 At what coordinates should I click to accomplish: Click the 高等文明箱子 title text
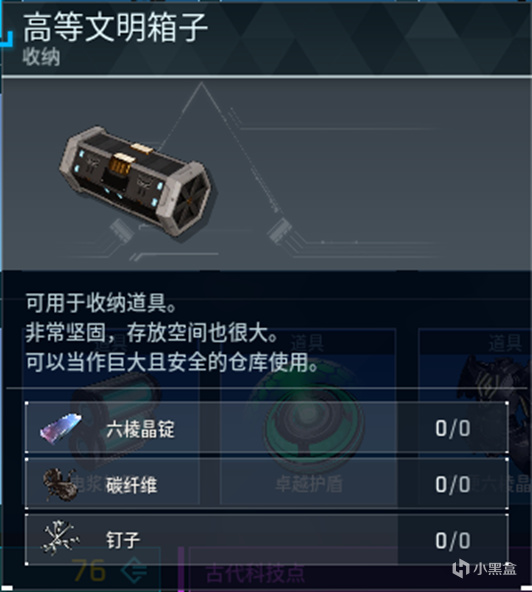pyautogui.click(x=115, y=27)
